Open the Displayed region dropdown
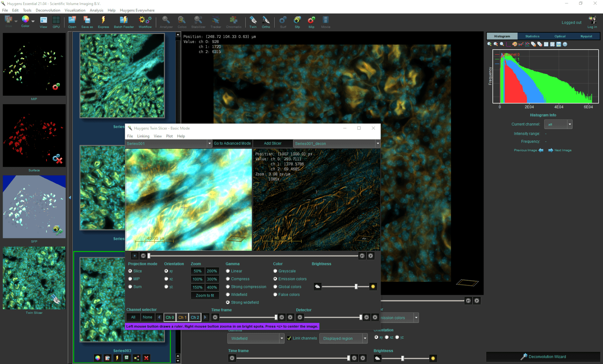The height and width of the screenshot is (364, 603). [x=365, y=338]
